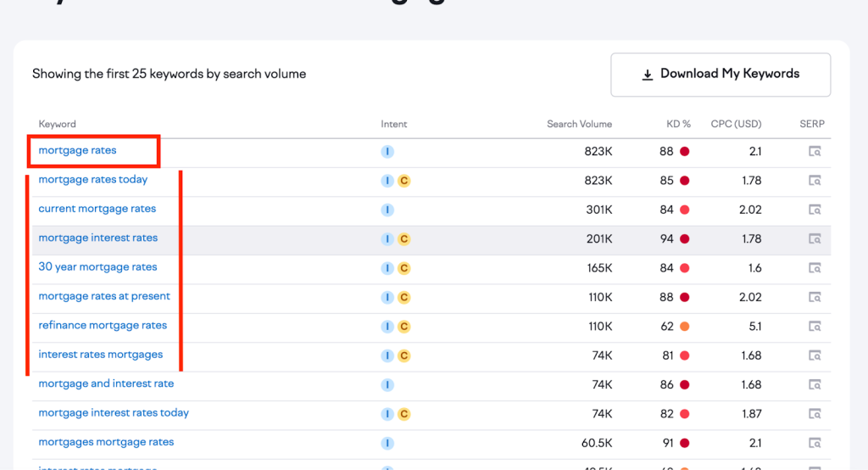
Task: Click Commercial intent badge for mortgage rates today
Action: point(404,181)
